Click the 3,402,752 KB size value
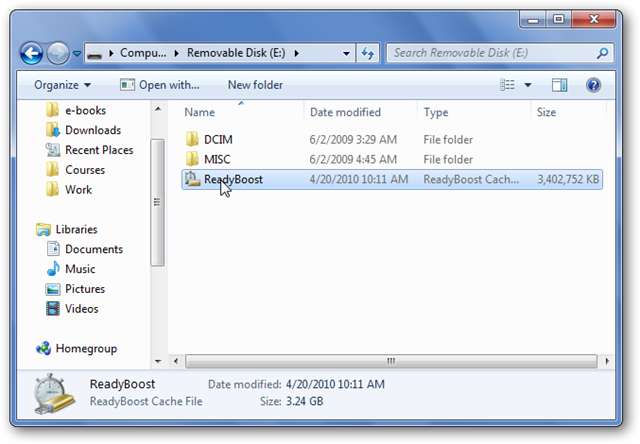 coord(568,179)
